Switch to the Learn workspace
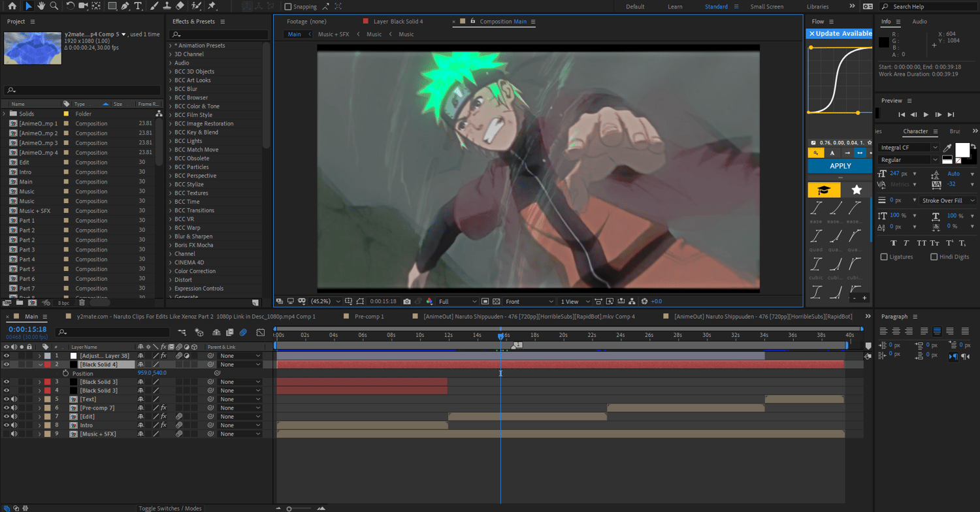Screen dimensions: 980x512 click(675, 7)
